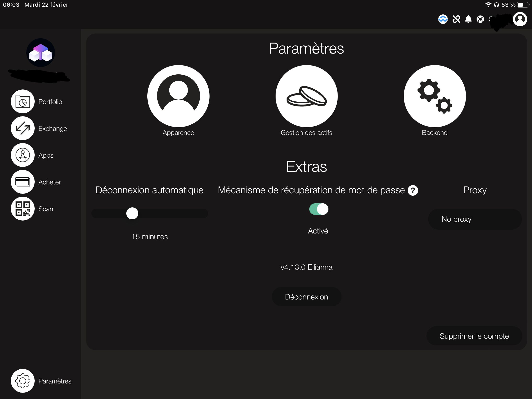The image size is (532, 399).
Task: Open Gestion des actifs coins icon
Action: tap(306, 96)
